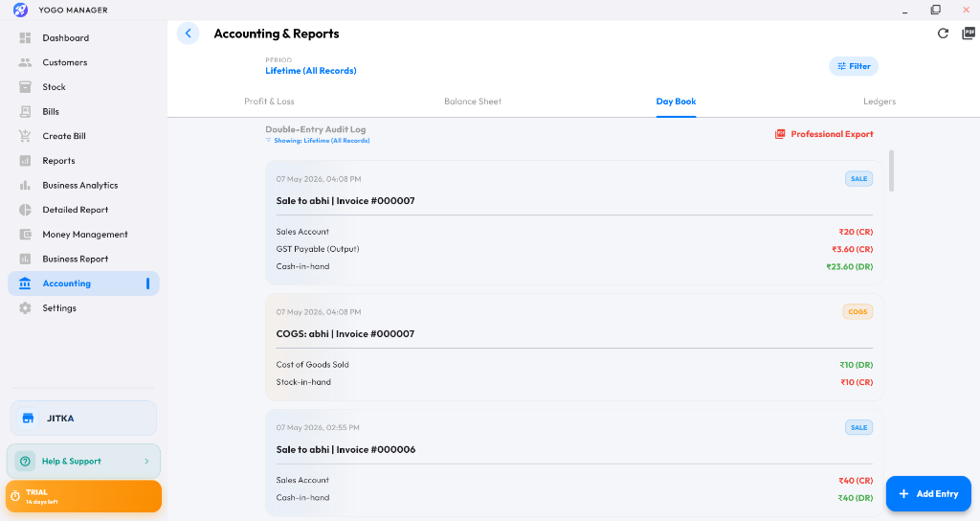980x521 pixels.
Task: Click the plus icon on Add Entry
Action: tap(903, 493)
